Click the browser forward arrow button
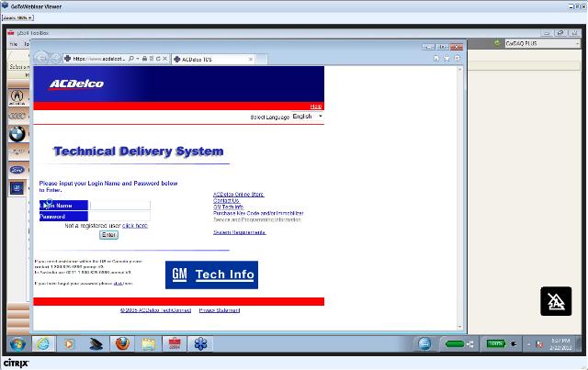The height and width of the screenshot is (370, 588). point(55,59)
